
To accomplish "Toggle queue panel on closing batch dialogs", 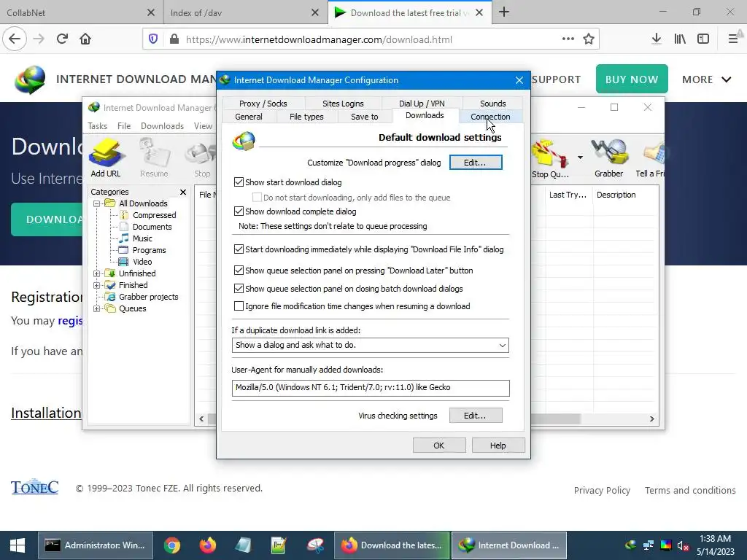I will click(239, 289).
